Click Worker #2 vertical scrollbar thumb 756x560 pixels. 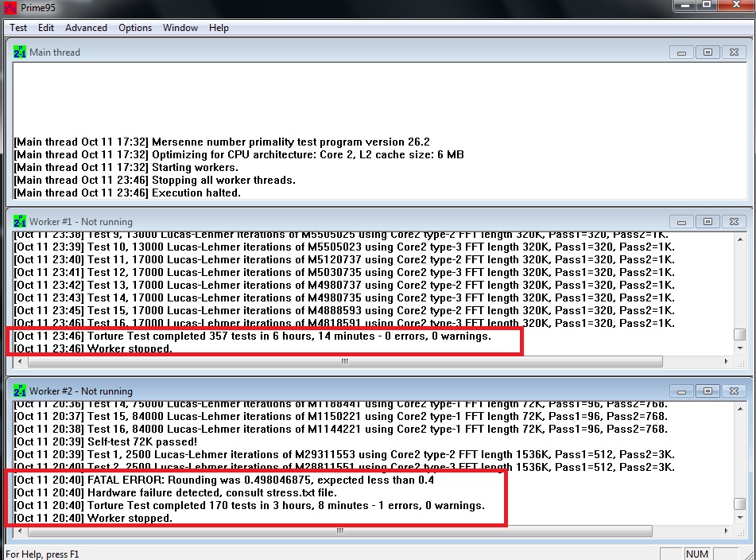point(739,504)
